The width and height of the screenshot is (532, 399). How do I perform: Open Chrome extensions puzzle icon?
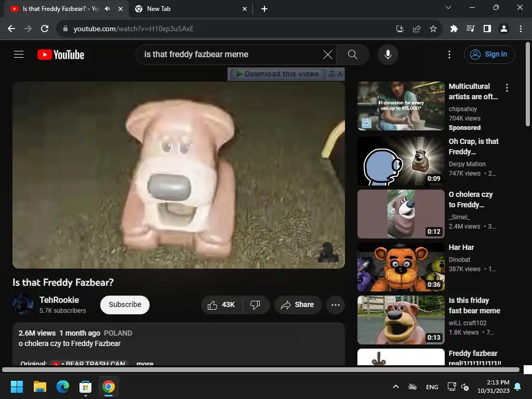(454, 29)
